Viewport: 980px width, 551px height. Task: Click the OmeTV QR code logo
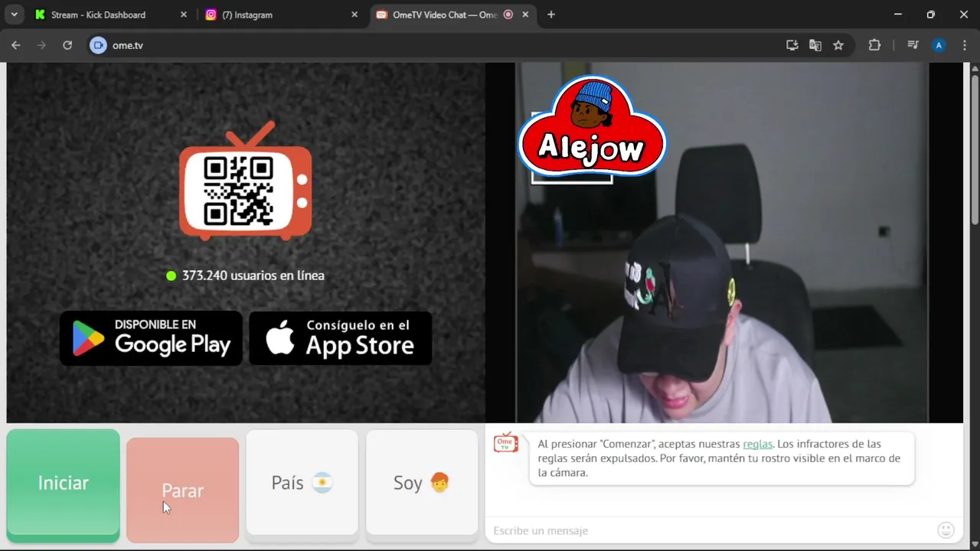pyautogui.click(x=246, y=181)
